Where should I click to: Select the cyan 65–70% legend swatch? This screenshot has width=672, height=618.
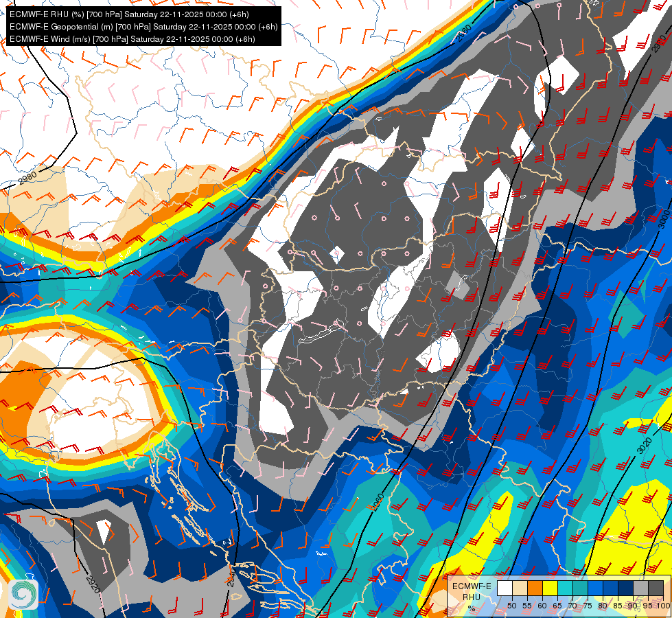(x=566, y=588)
